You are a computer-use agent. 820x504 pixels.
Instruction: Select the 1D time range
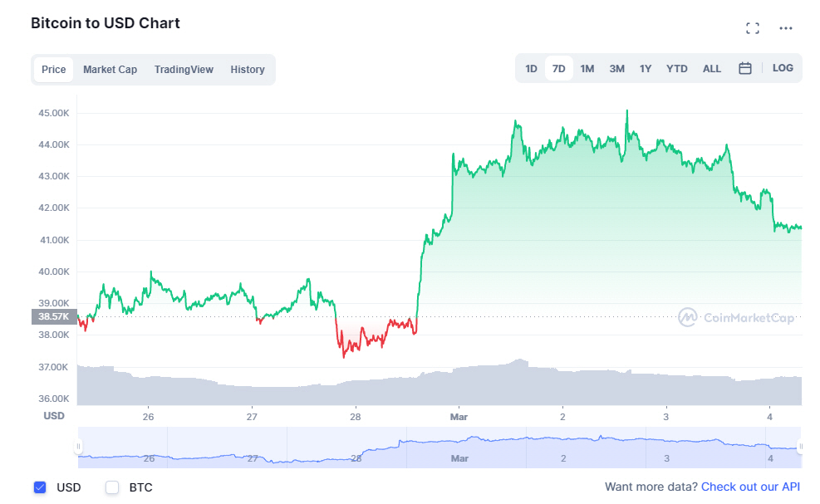532,69
